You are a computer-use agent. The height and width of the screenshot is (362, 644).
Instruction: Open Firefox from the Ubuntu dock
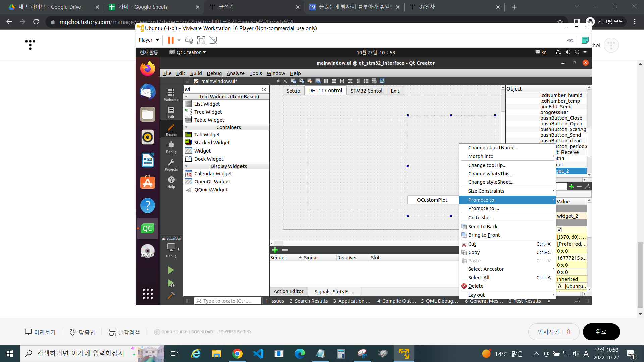point(148,69)
